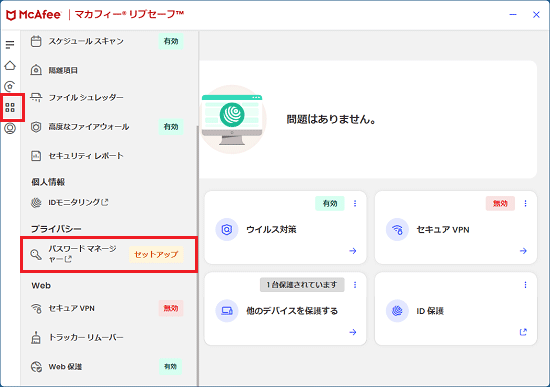
Task: Click the computer status illustration
Action: pyautogui.click(x=232, y=119)
